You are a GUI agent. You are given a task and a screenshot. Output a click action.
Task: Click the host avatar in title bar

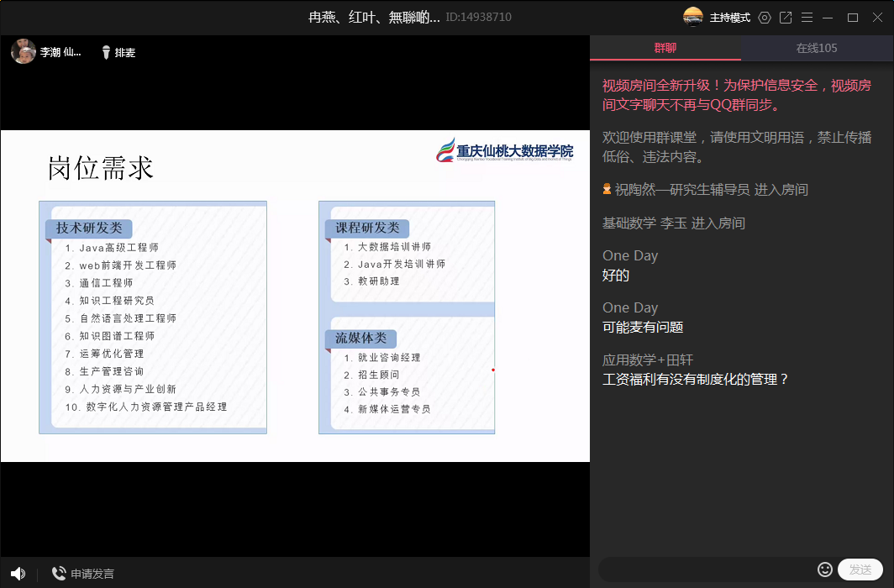(693, 17)
